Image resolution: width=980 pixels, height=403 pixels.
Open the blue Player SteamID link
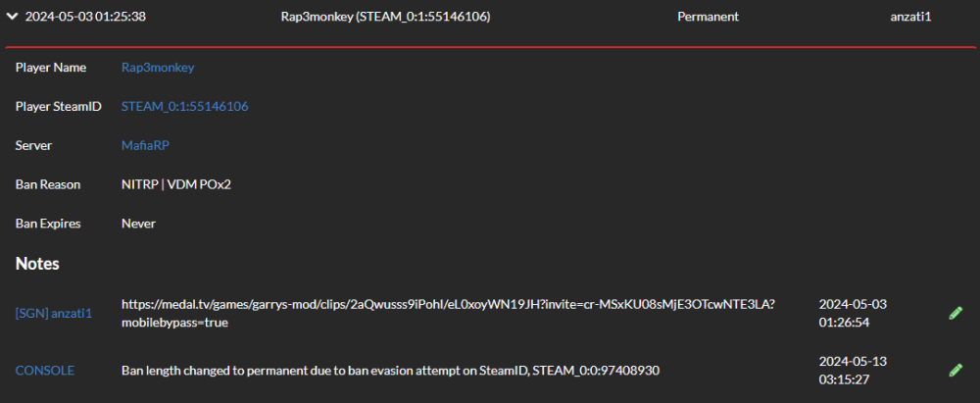[x=184, y=106]
